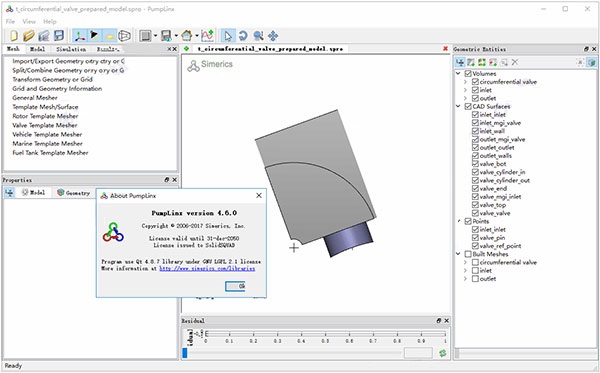
Task: Close the About PumpLinx dialog
Action: 259,195
